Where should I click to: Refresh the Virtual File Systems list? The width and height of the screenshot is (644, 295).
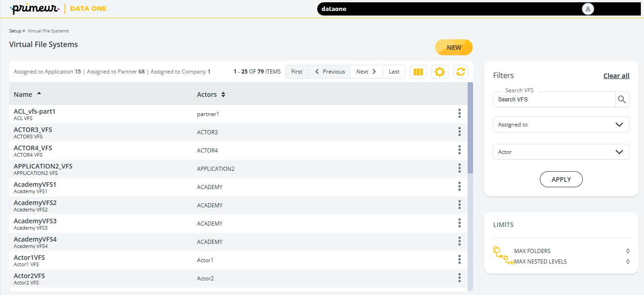[460, 72]
